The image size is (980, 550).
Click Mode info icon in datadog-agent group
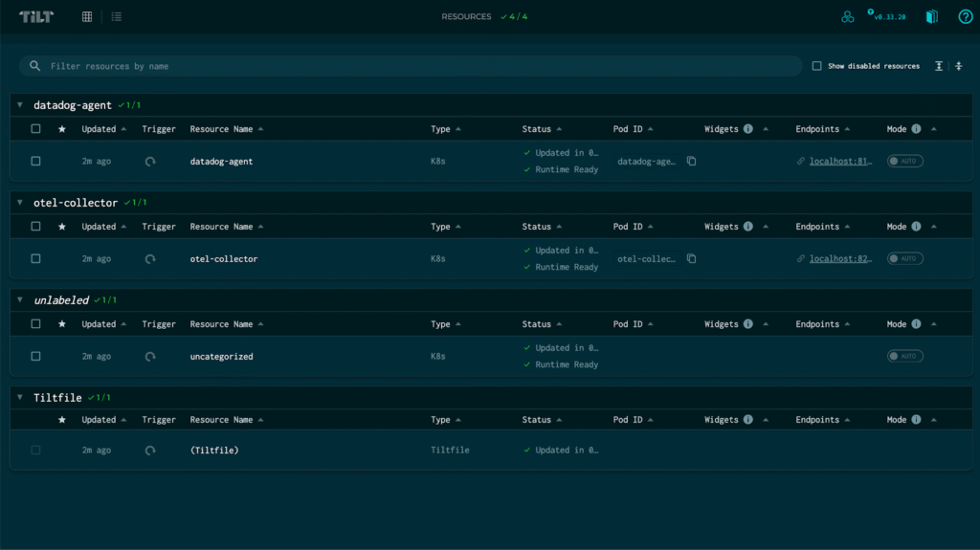[916, 129]
